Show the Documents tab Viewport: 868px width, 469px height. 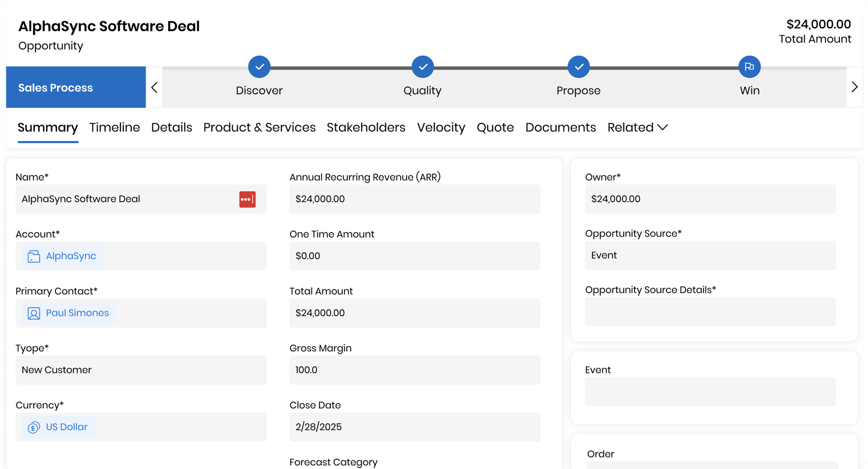[561, 127]
